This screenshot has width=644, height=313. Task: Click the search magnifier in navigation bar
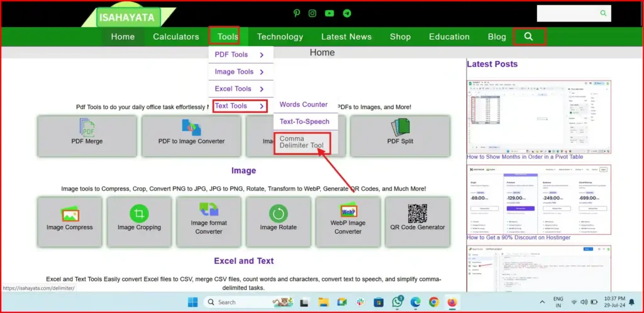(x=529, y=37)
